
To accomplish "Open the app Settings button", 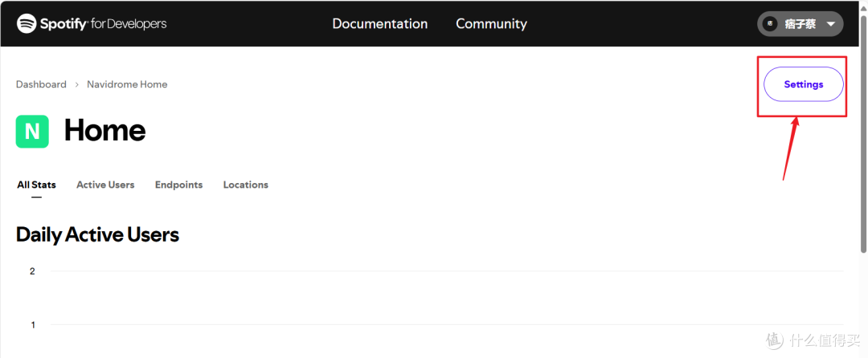I will click(x=803, y=84).
